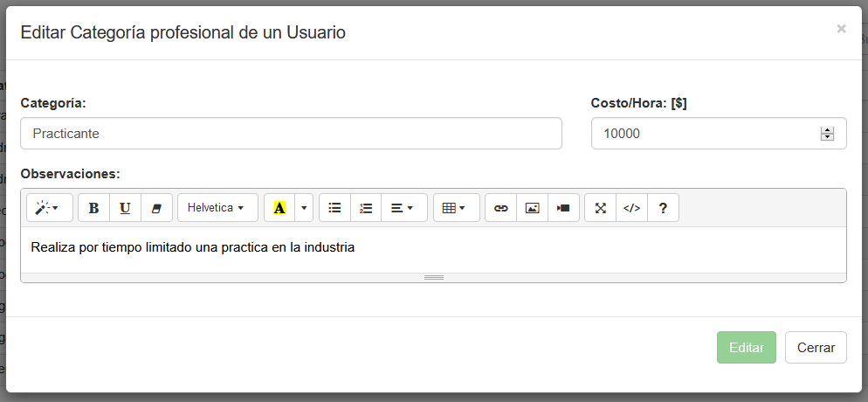Viewport: 868px width, 402px height.
Task: Click the insert video icon
Action: [x=563, y=208]
